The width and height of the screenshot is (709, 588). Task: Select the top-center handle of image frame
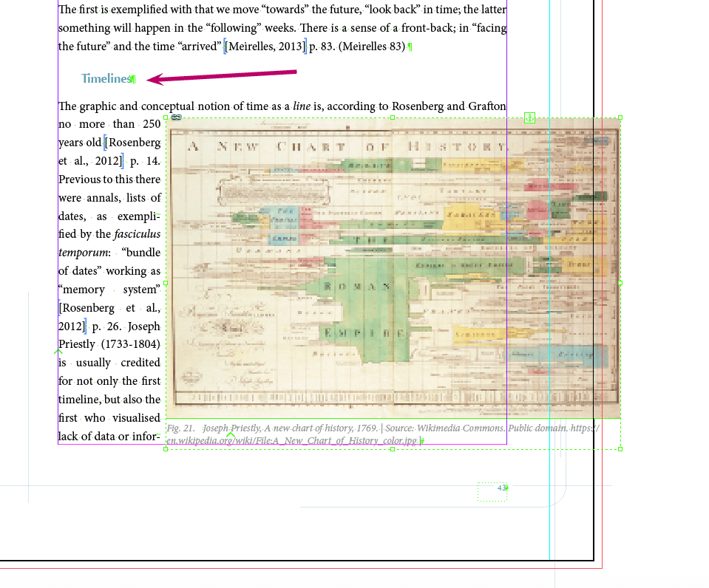coord(393,117)
